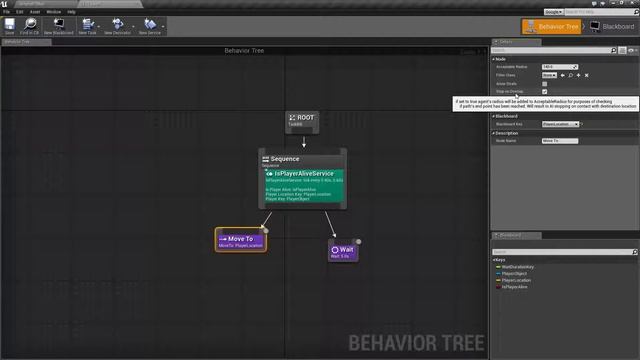
Task: Select the Sequence node header
Action: click(302, 159)
